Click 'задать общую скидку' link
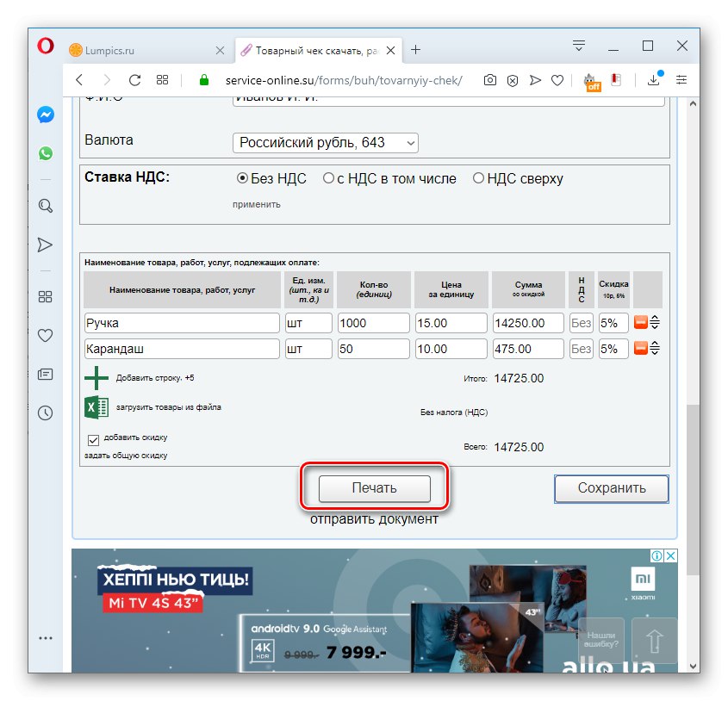This screenshot has height=701, width=728. click(126, 456)
